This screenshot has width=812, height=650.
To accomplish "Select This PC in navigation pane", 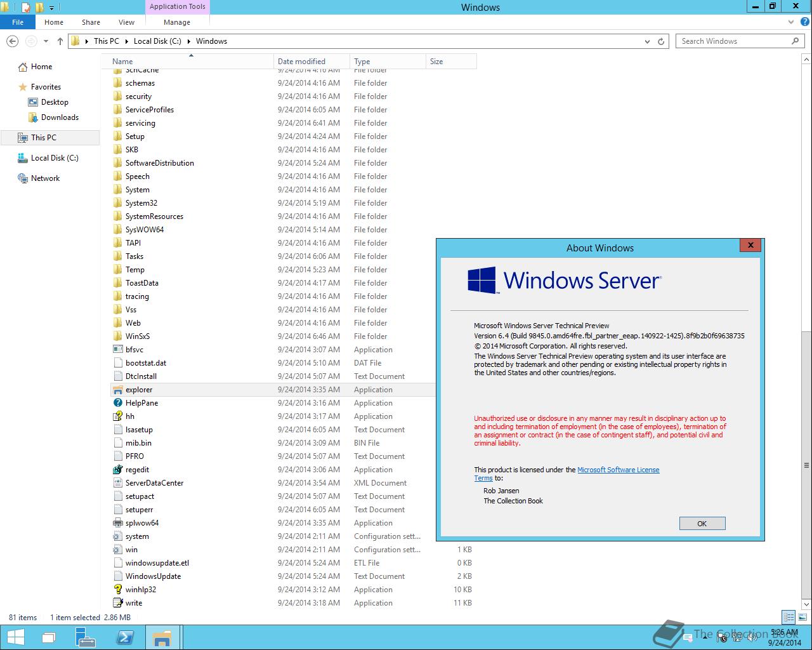I will [49, 138].
